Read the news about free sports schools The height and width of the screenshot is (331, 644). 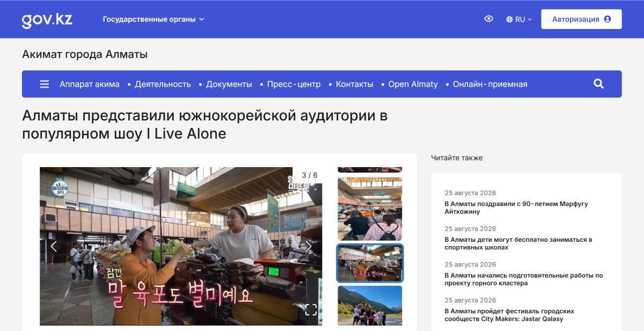[x=518, y=243]
